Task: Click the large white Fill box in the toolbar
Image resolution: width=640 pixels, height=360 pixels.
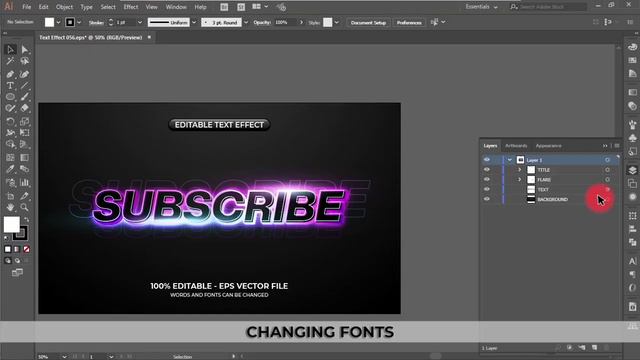Action: pos(11,224)
